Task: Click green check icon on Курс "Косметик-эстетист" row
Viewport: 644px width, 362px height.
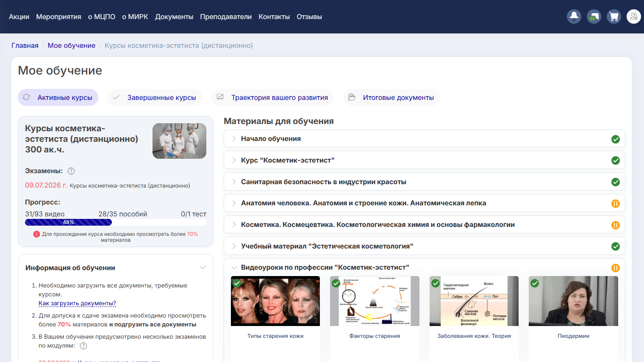Action: tap(616, 160)
